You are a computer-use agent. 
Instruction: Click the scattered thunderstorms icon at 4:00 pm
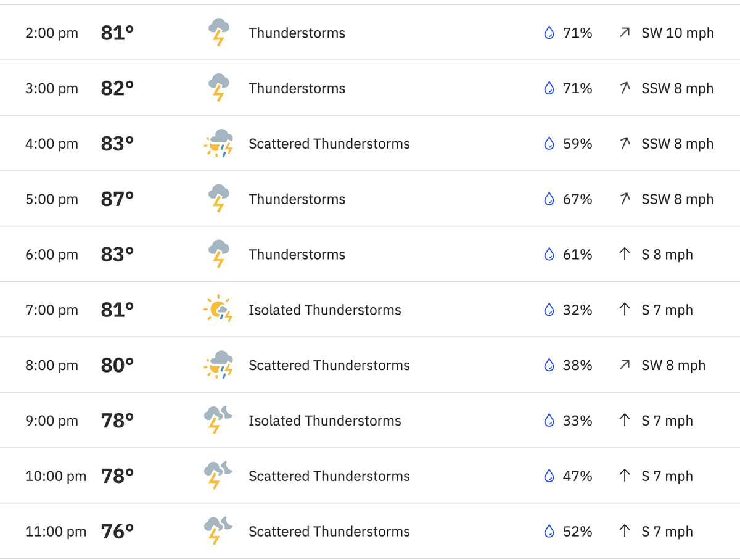[218, 144]
